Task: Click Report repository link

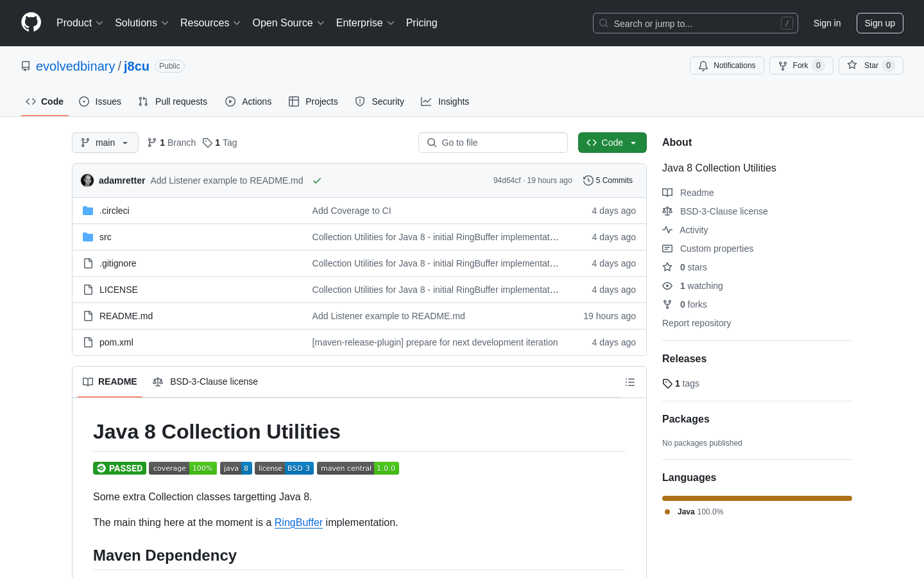Action: [x=696, y=323]
